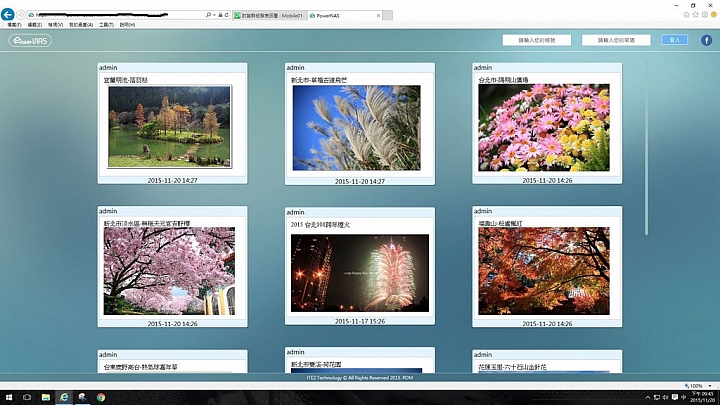Open Task View on the taskbar
This screenshot has width=720, height=405.
click(x=27, y=397)
